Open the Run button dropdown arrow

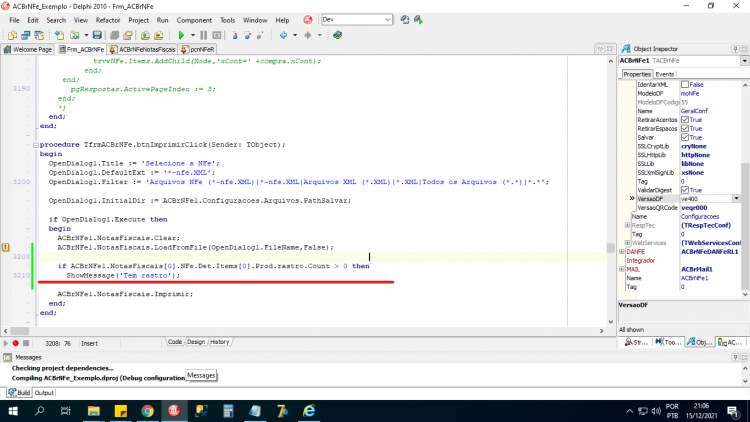pyautogui.click(x=193, y=35)
